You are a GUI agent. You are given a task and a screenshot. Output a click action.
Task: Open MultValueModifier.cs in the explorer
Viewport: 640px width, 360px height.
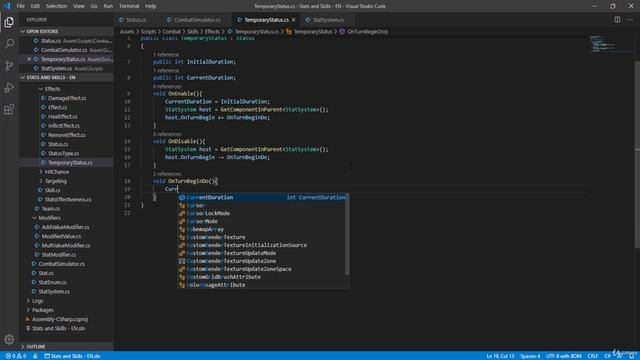pos(66,245)
